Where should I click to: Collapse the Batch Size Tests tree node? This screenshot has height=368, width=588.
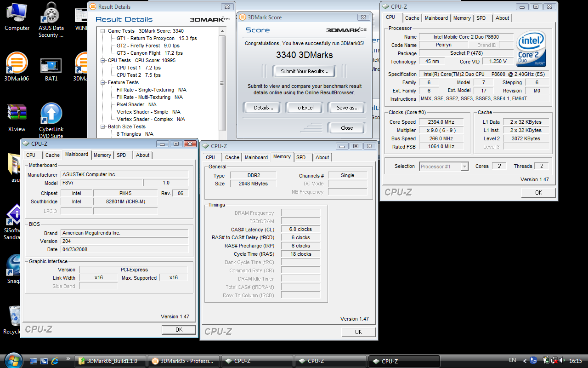[x=103, y=126]
